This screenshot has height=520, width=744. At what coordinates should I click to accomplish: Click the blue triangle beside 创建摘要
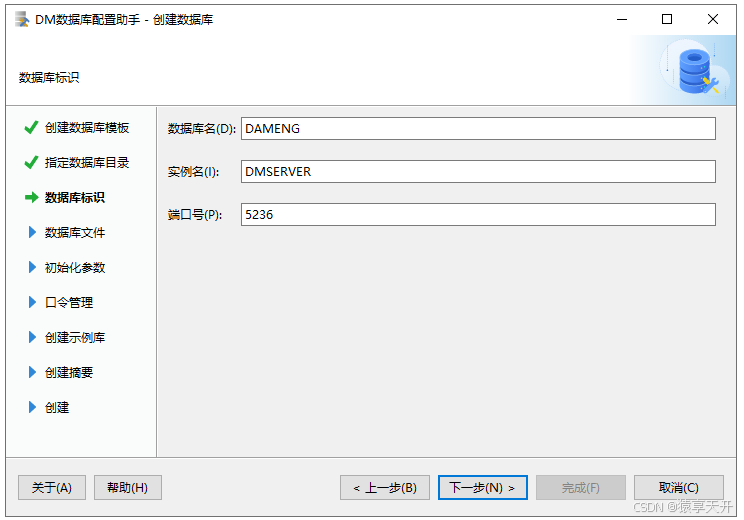(32, 372)
